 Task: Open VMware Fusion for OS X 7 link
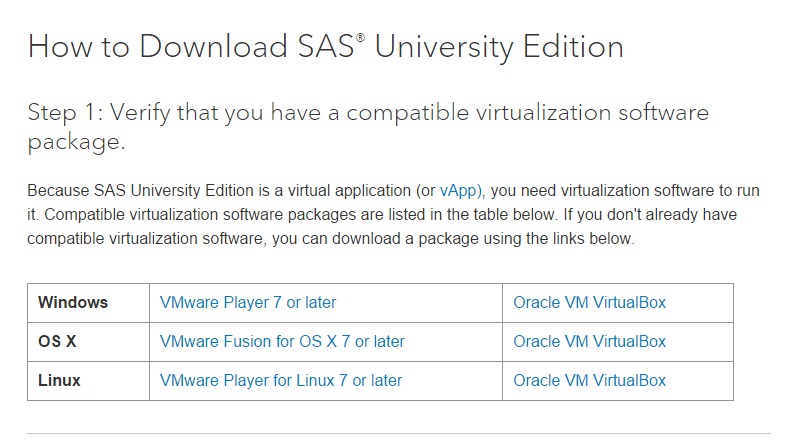[282, 341]
